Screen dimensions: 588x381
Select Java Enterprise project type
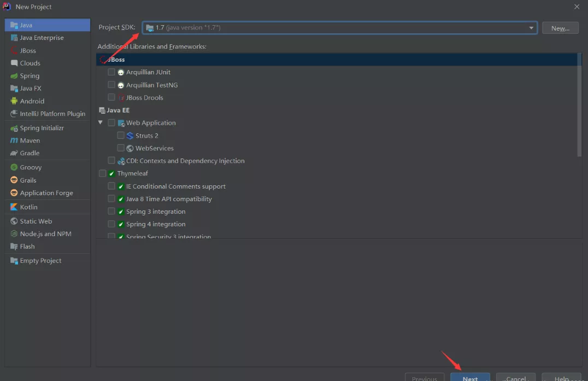coord(47,38)
